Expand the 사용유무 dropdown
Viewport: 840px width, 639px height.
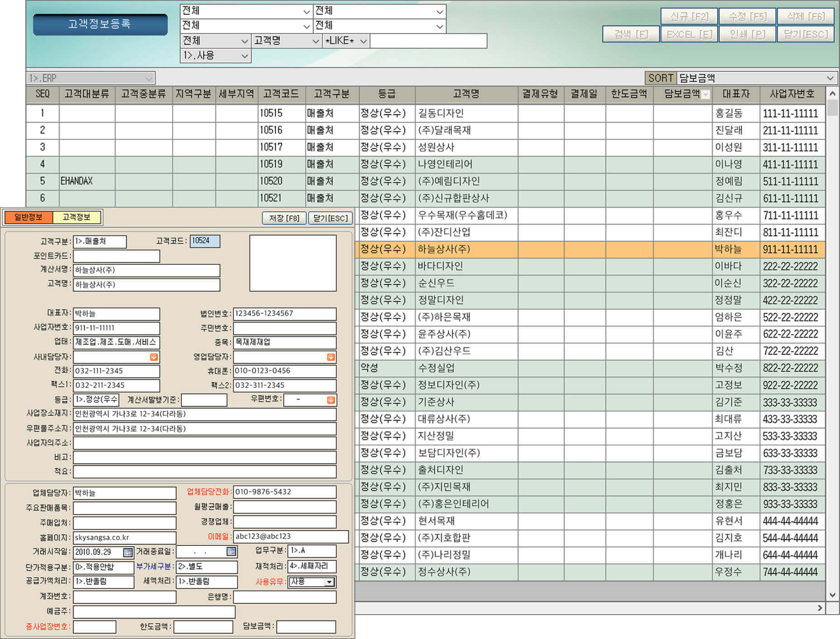(330, 582)
